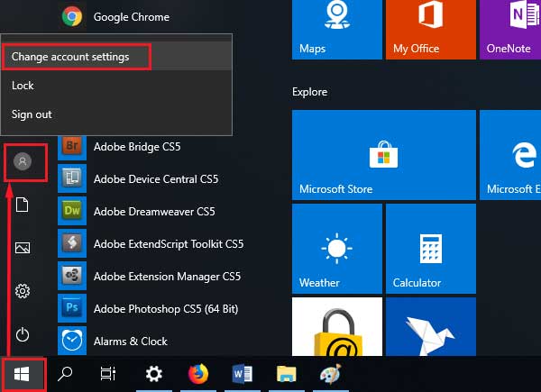Open Word from the taskbar
Screen dimensions: 541x392
pos(243,374)
